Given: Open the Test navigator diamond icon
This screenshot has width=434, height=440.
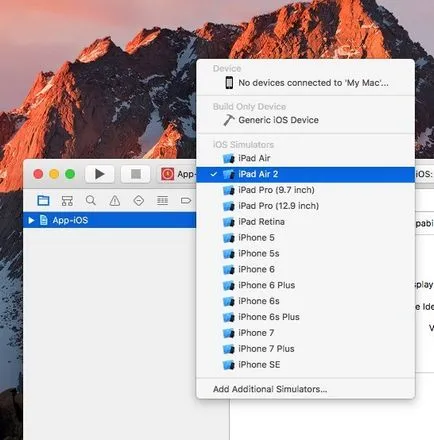Looking at the screenshot, I should pyautogui.click(x=139, y=200).
